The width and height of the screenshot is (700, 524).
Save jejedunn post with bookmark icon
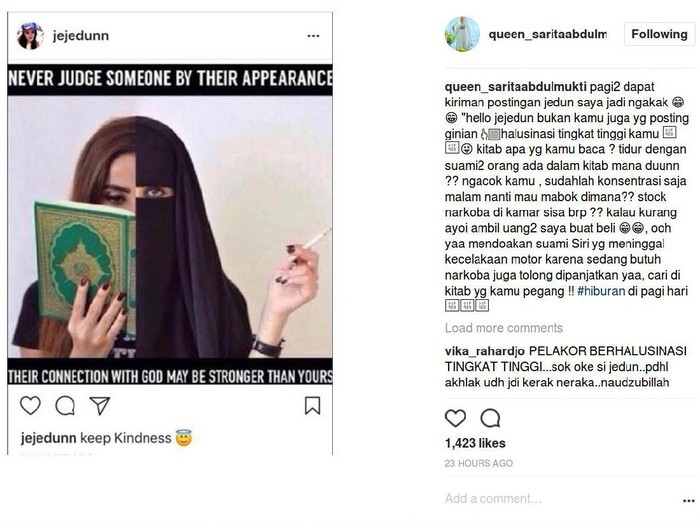pyautogui.click(x=312, y=406)
